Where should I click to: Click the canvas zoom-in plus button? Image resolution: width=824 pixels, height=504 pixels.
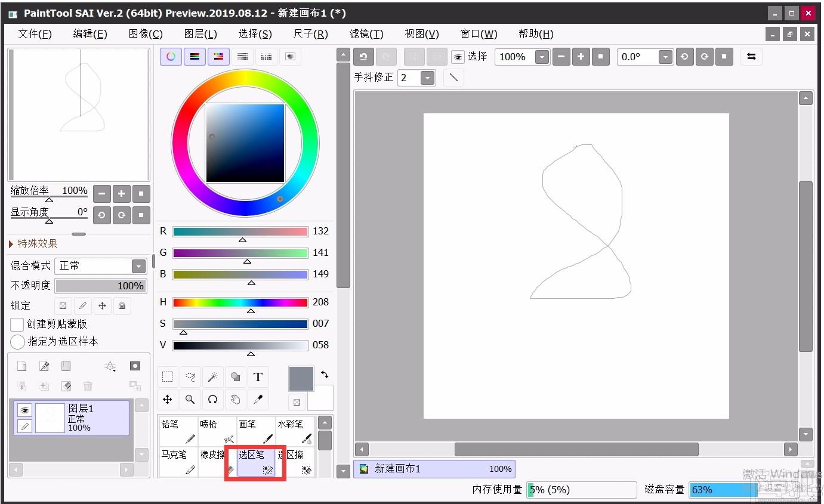tap(581, 57)
